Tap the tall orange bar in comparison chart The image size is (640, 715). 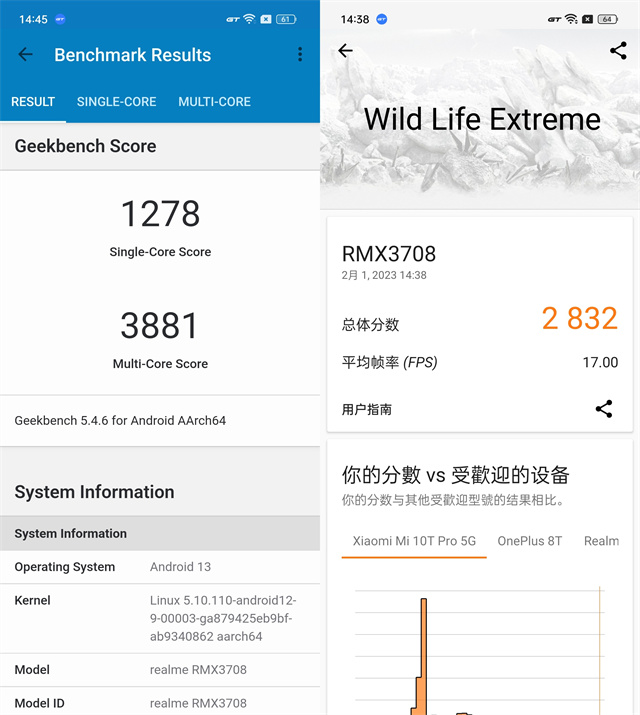(423, 657)
